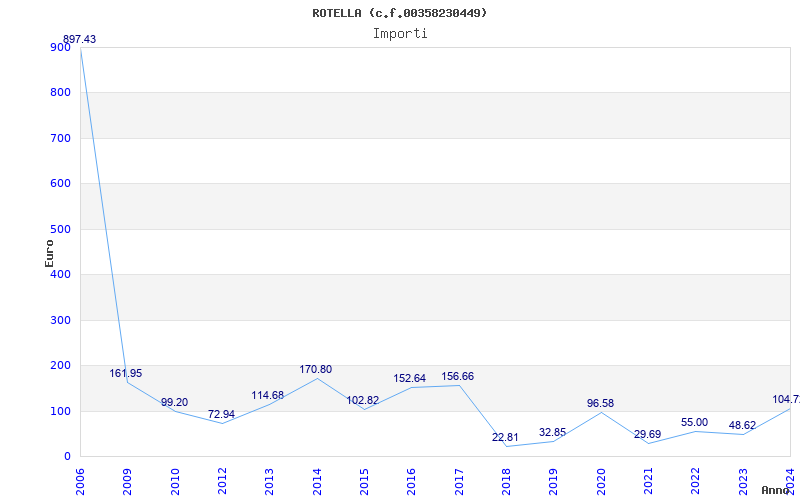Click the 152.64 data label
Viewport: 800px width, 500px height.
(x=409, y=379)
